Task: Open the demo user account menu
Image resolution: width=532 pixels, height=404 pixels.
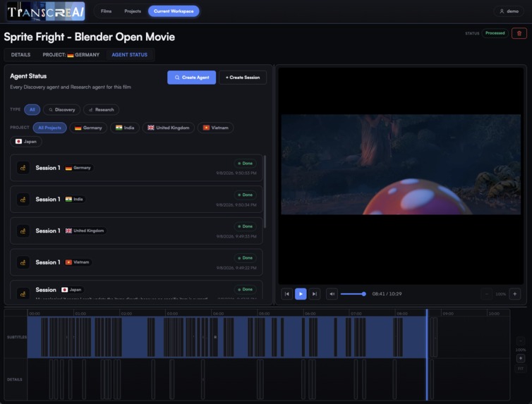Action: tap(509, 11)
